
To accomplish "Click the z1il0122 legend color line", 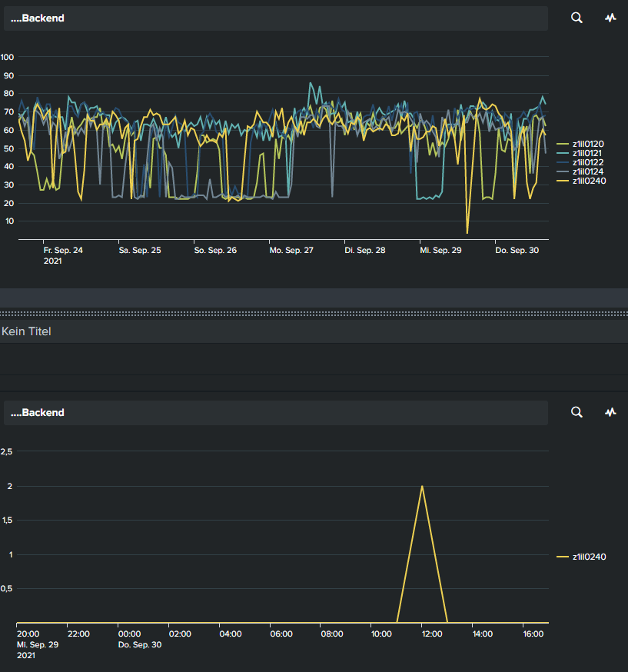I will [563, 162].
